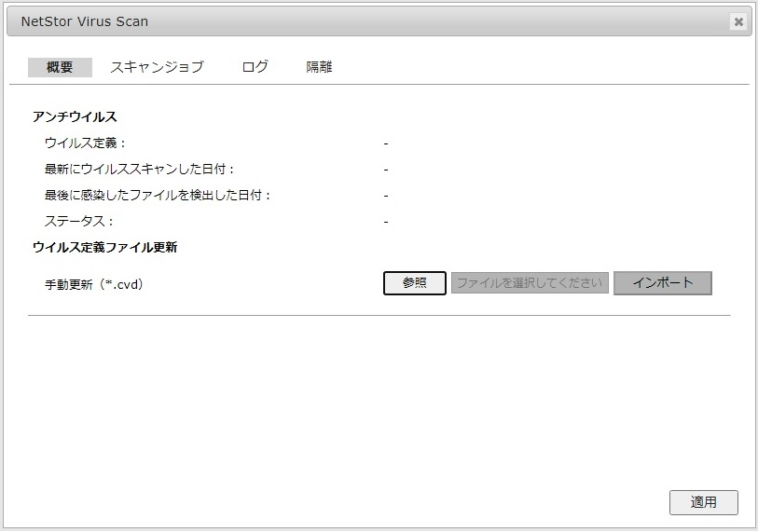Screen dimensions: 758x532
Task: Click the 手動更新 (*.cvd) label
Action: (x=94, y=284)
